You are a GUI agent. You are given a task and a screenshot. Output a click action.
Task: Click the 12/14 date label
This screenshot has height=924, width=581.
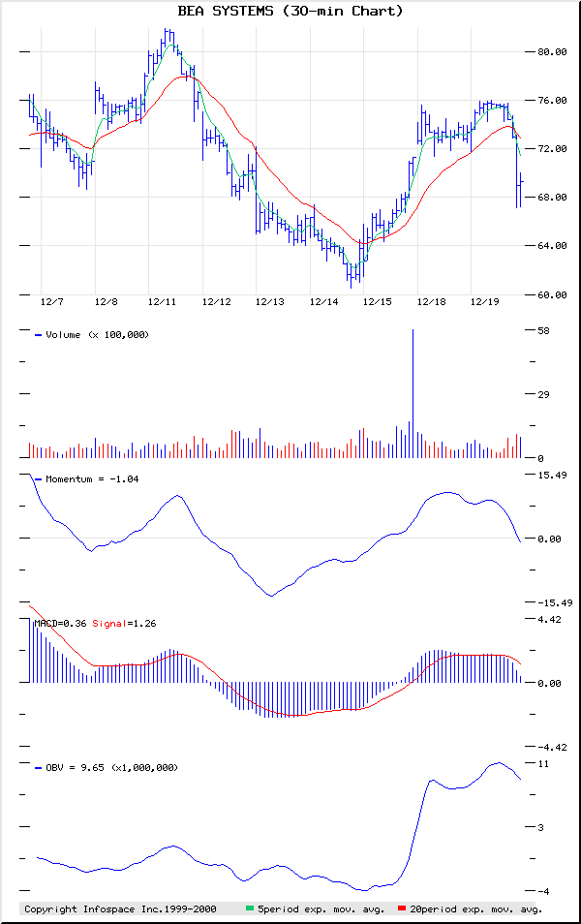(324, 302)
